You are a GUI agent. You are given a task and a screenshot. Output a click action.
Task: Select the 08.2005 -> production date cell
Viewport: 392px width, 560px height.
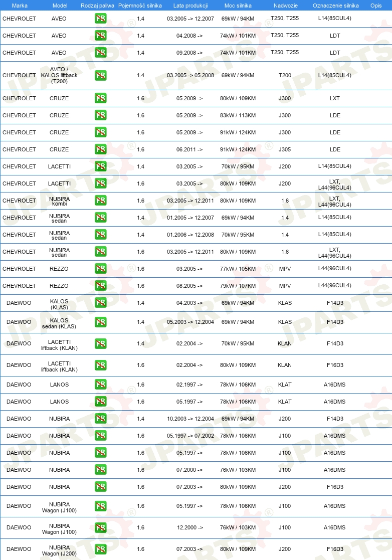tap(189, 286)
